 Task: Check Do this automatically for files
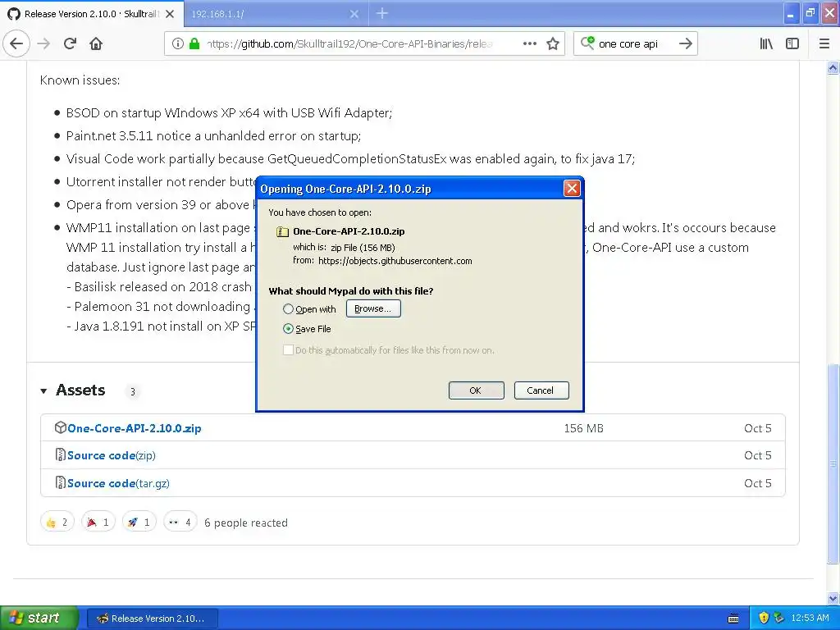click(288, 349)
